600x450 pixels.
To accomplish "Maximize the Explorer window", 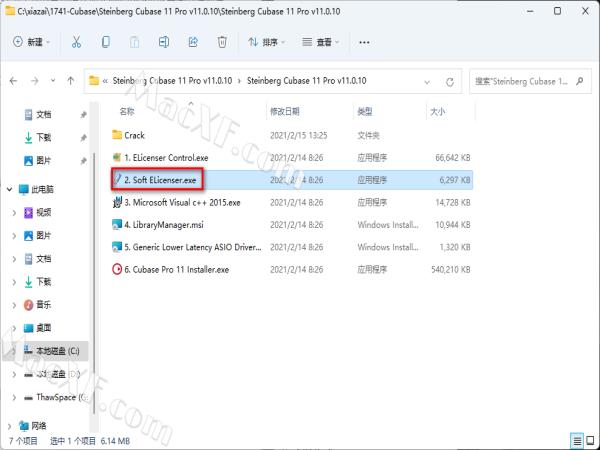I will click(x=558, y=11).
